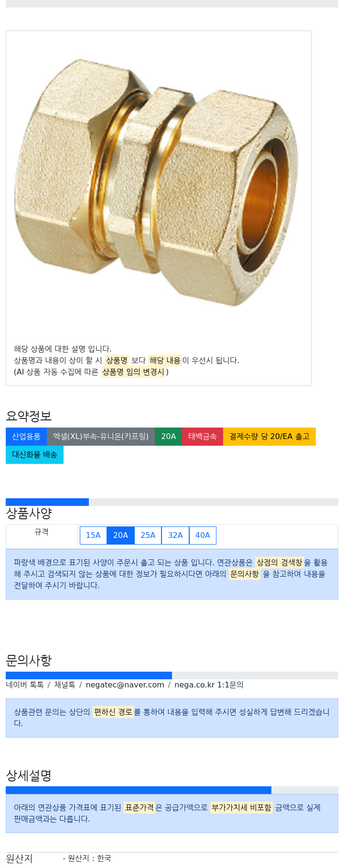Click the 상세설명 section progress bar
This screenshot has height=868, width=344.
(139, 790)
